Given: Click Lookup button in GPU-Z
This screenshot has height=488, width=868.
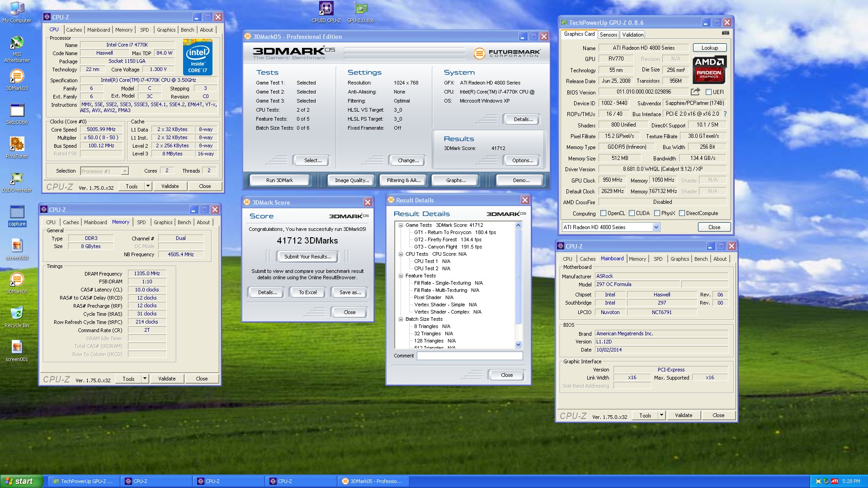Looking at the screenshot, I should pyautogui.click(x=709, y=48).
